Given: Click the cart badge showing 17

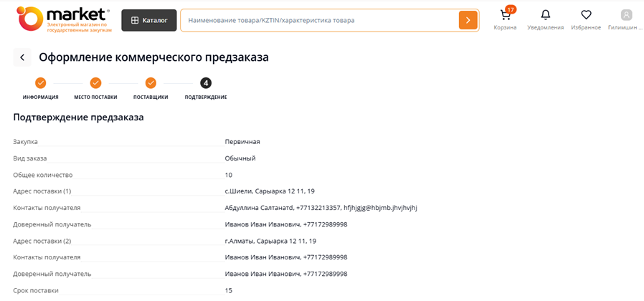Looking at the screenshot, I should pos(511,9).
